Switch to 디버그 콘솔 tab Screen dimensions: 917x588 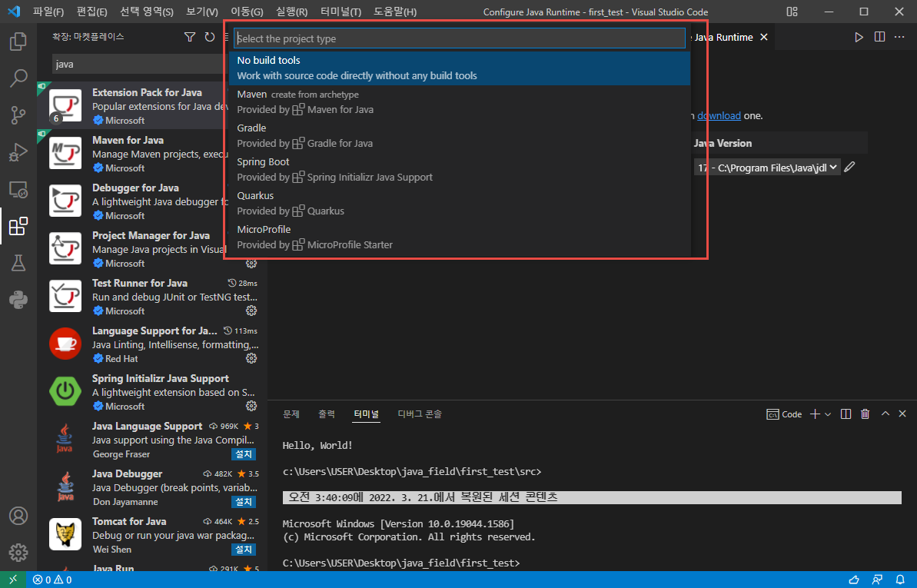coord(420,414)
